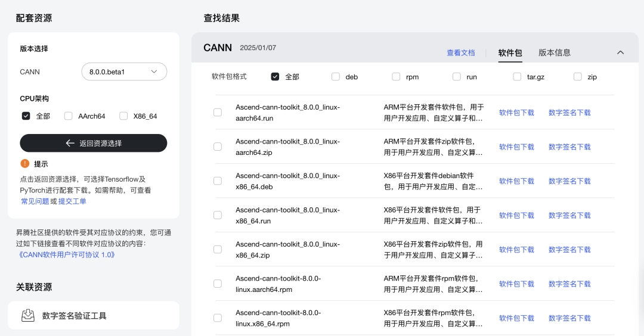Check the X86_64 architecture checkbox
The width and height of the screenshot is (644, 336).
(123, 116)
